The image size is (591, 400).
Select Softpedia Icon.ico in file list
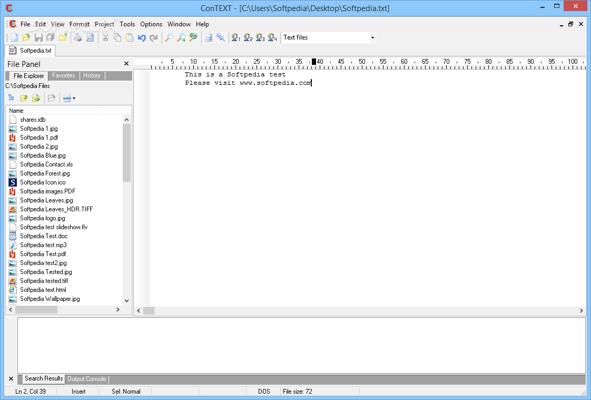43,182
